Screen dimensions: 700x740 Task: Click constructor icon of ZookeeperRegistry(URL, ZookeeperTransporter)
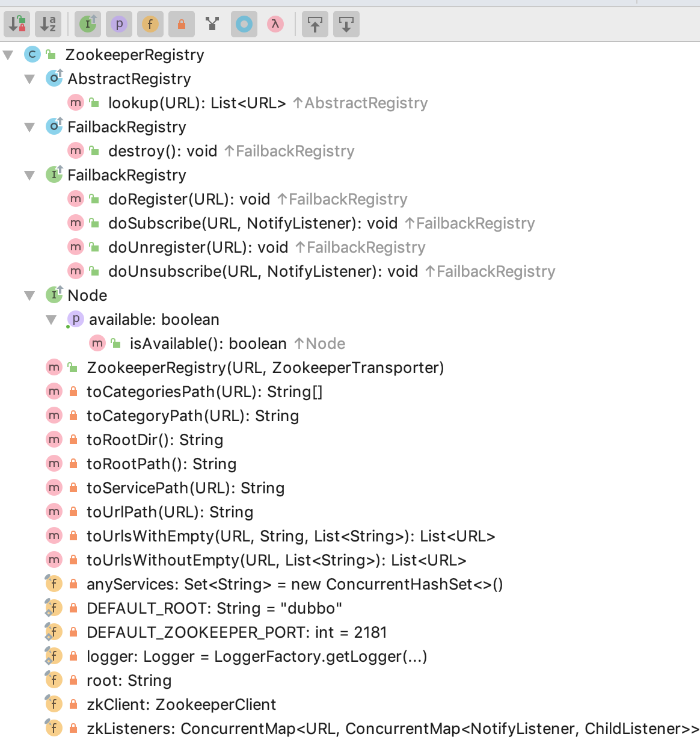tap(54, 368)
